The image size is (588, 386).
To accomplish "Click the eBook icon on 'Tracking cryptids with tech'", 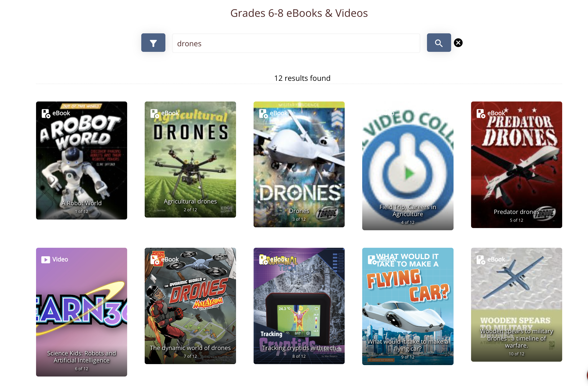I will pyautogui.click(x=263, y=260).
